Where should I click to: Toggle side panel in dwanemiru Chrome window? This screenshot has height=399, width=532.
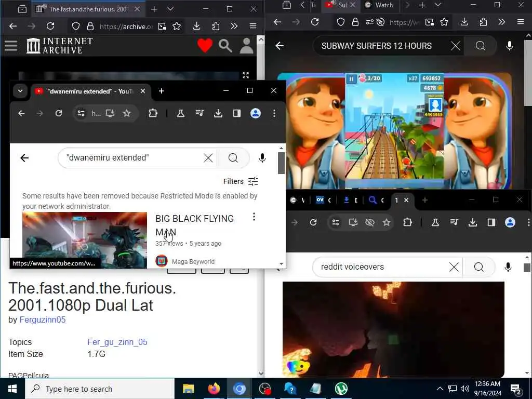237,113
